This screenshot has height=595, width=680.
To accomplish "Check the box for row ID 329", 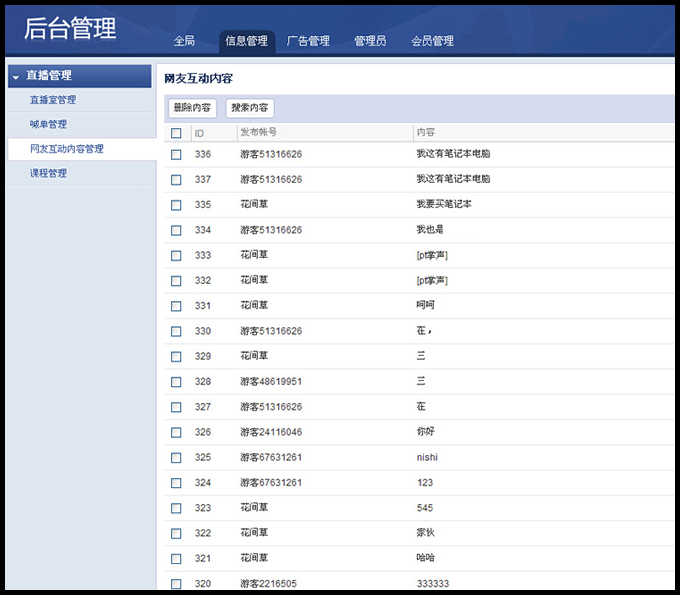I will (176, 356).
